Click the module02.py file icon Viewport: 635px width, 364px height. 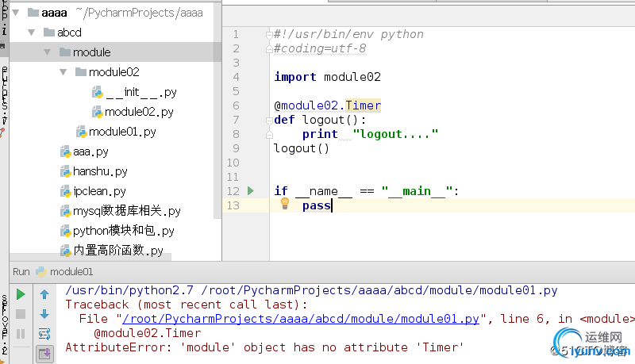point(97,112)
